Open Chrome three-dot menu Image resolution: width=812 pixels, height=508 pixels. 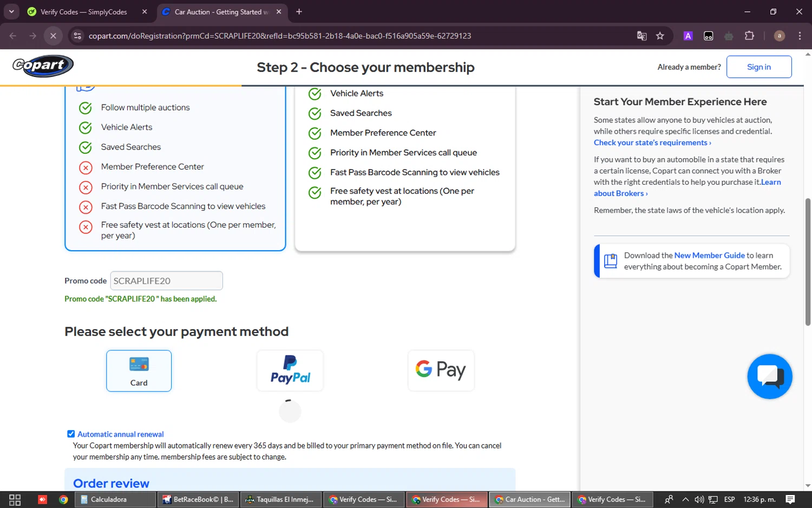(800, 36)
